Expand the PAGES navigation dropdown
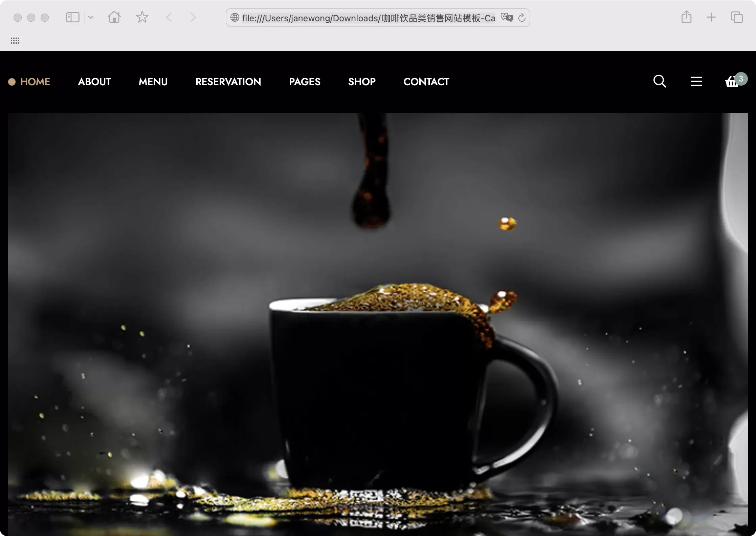Screen dimensions: 756x536 [x=305, y=81]
